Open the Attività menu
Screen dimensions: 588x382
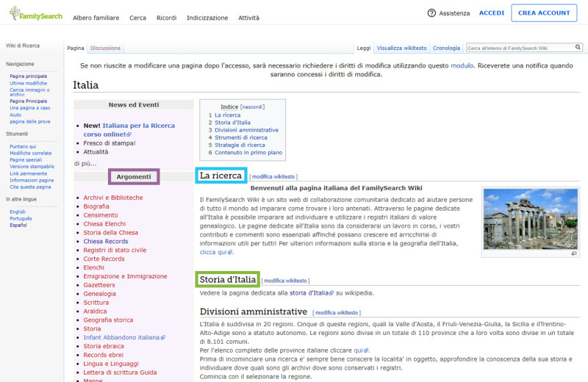click(x=248, y=18)
